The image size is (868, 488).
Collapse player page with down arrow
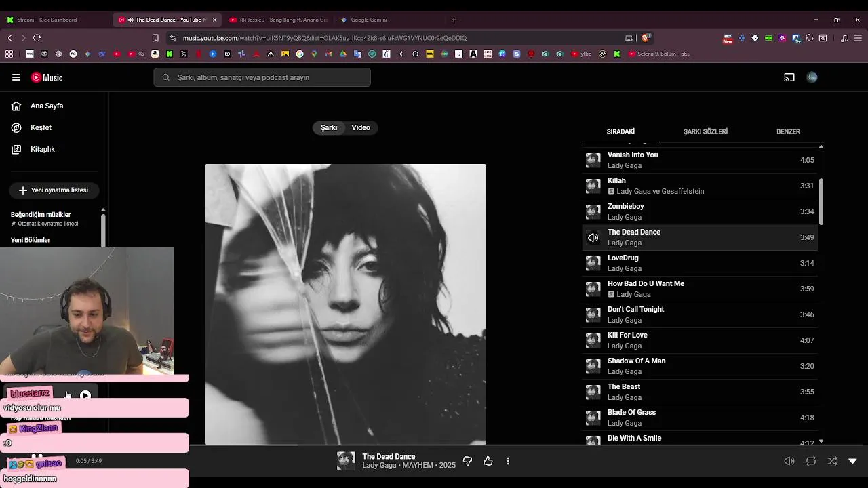[x=853, y=461]
